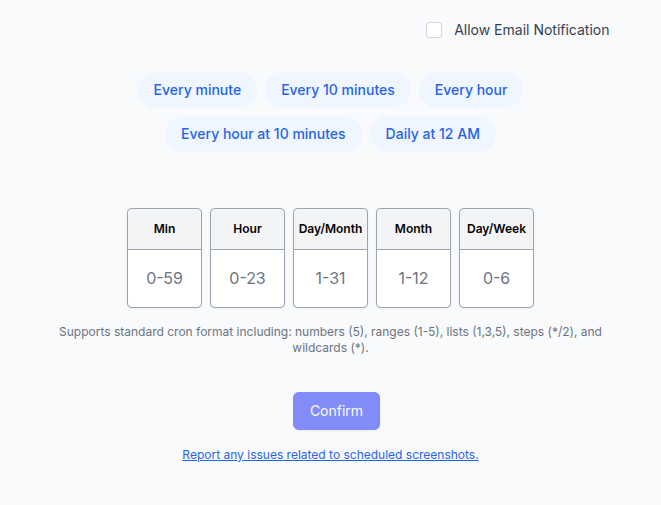Focus the Day/Month field showing 1-31

pyautogui.click(x=331, y=278)
